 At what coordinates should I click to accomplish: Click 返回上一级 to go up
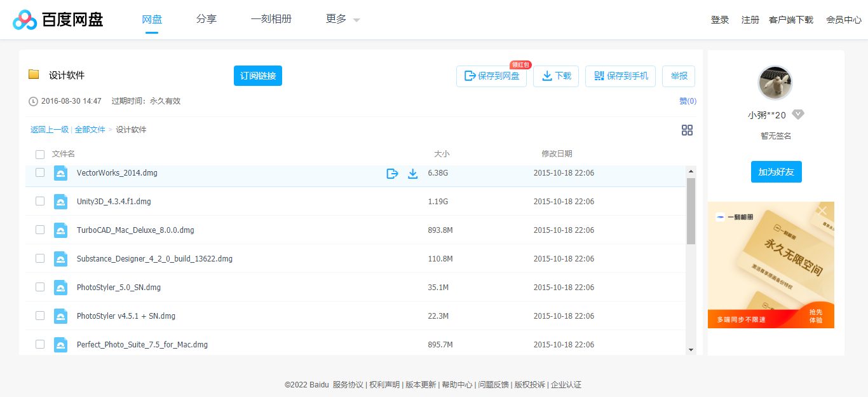tap(49, 129)
